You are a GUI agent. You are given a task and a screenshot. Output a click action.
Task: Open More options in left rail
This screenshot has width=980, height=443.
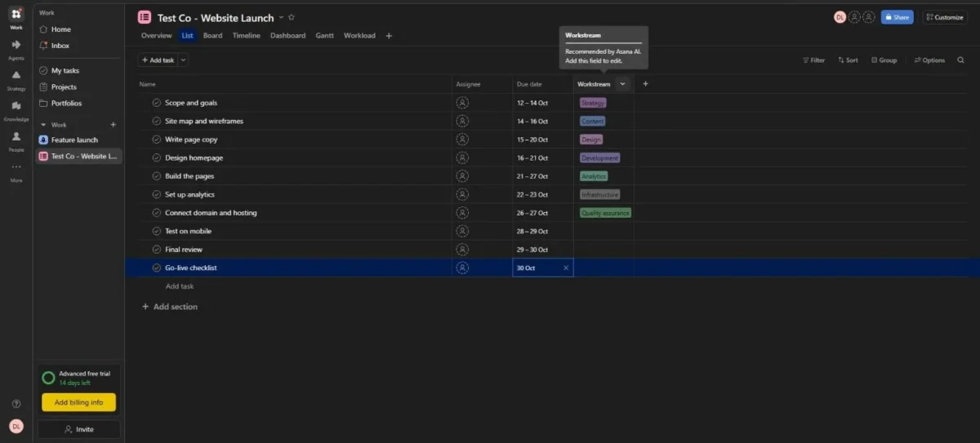[x=16, y=171]
